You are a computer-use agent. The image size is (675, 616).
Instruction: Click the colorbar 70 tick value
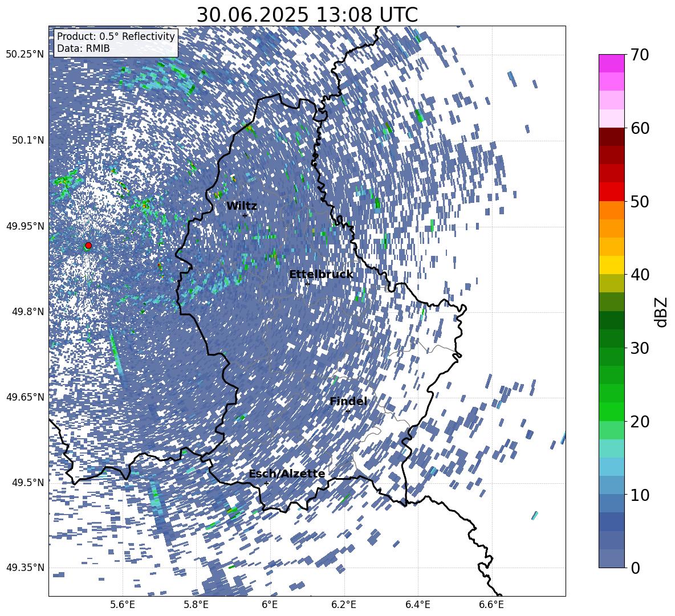coord(640,55)
